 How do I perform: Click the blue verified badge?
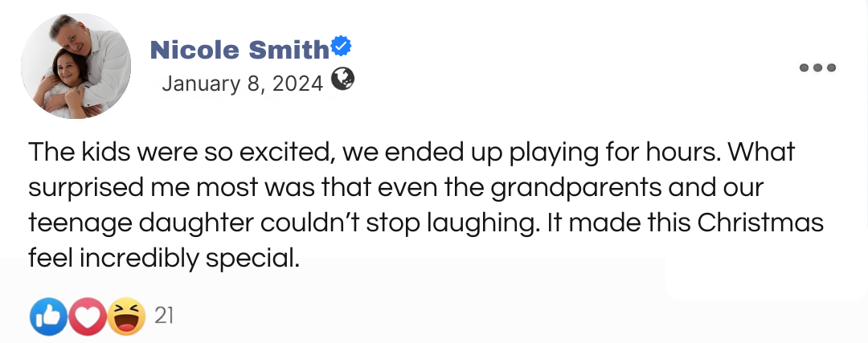[x=342, y=47]
